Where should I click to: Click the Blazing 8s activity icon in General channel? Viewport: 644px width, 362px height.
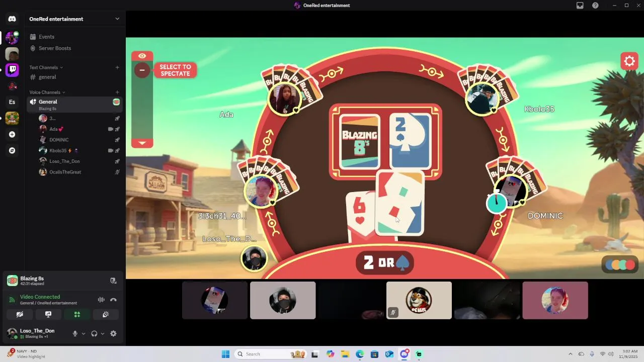[x=116, y=102]
